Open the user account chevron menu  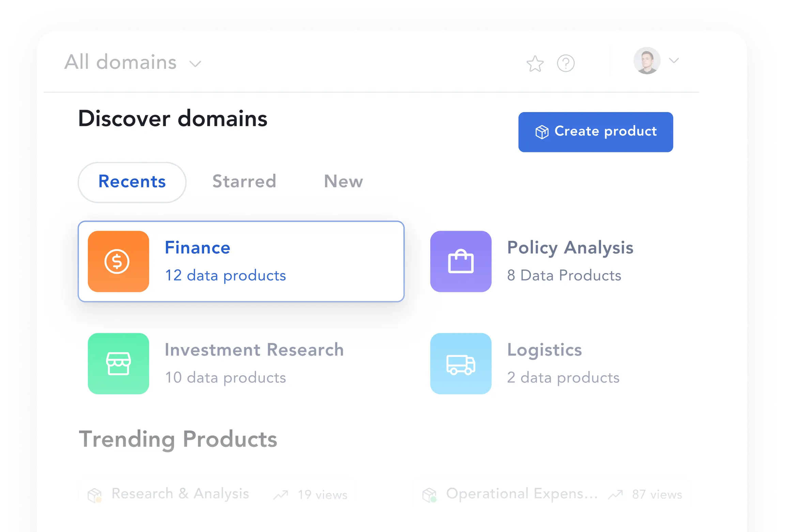coord(674,61)
